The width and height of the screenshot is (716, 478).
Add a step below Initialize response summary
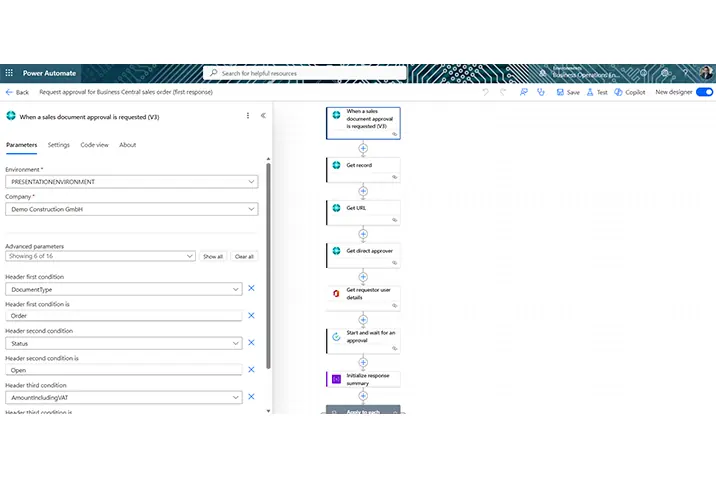pyautogui.click(x=363, y=396)
